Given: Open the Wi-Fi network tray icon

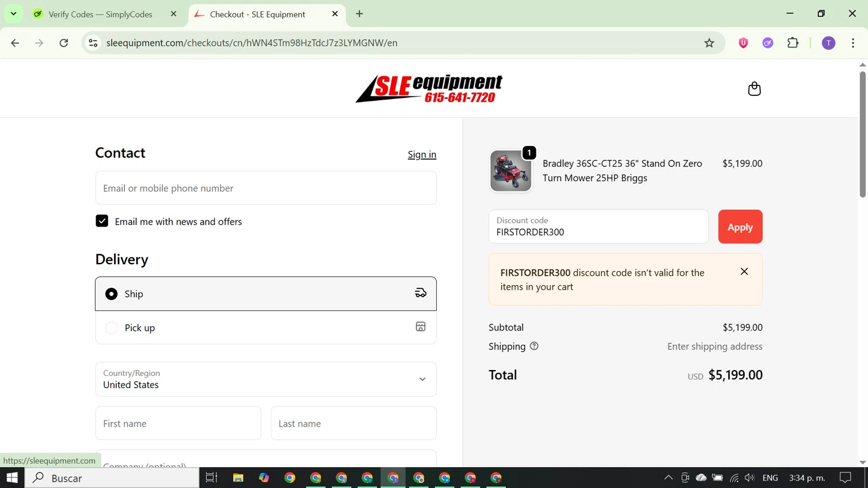Looking at the screenshot, I should (x=734, y=478).
